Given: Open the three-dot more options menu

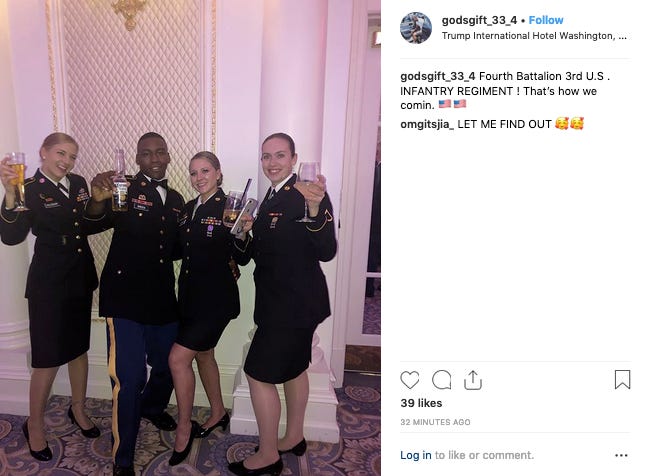Looking at the screenshot, I should click(x=621, y=455).
